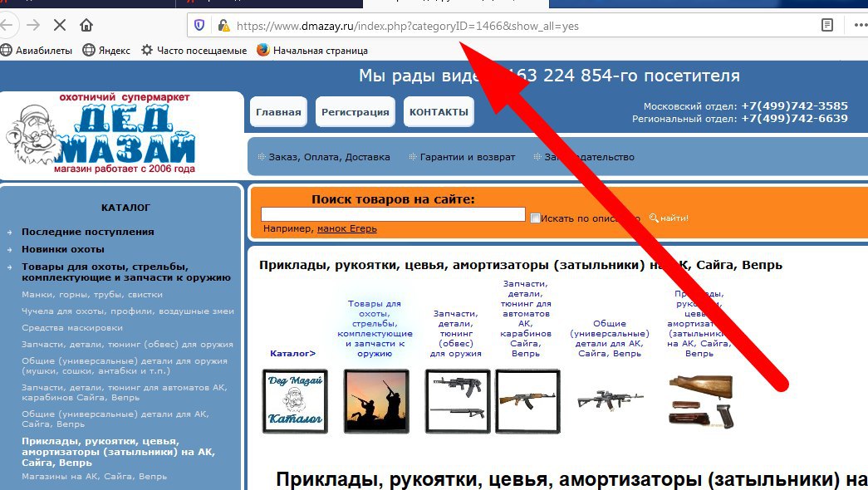Select bold Приклады, рукоятки, цевья sidebar item
This screenshot has width=868, height=490.
point(118,452)
